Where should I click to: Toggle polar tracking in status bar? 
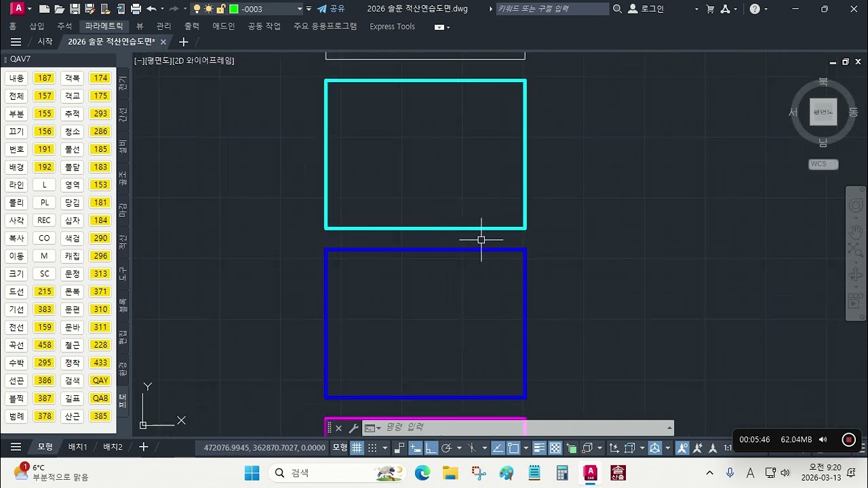coord(446,447)
